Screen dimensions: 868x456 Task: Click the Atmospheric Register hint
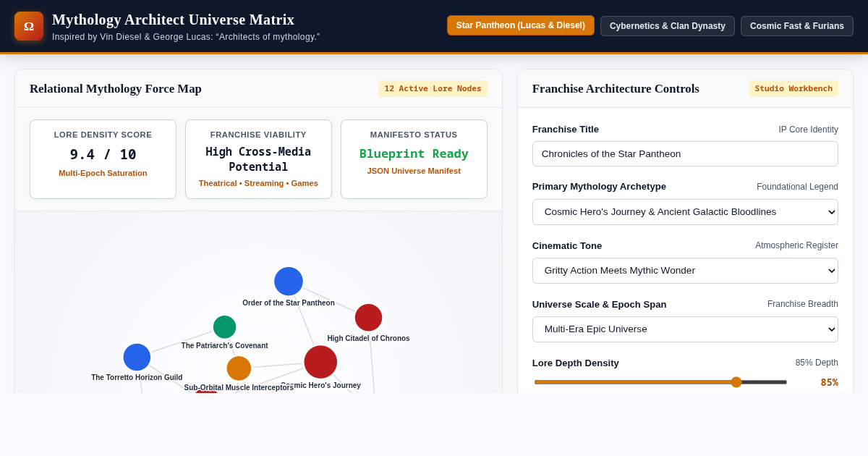click(x=796, y=245)
